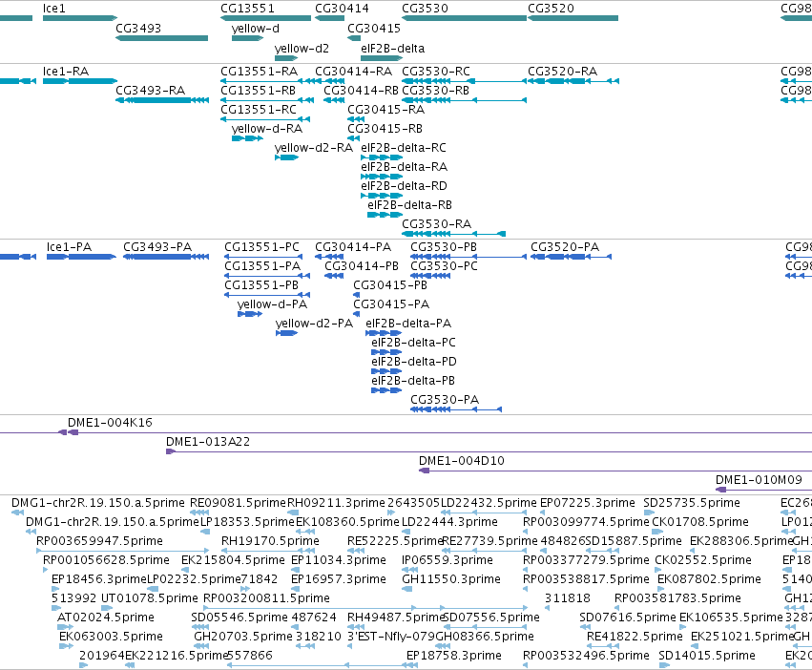
Task: Click the RH09211.3prime EST label
Action: pos(336,503)
